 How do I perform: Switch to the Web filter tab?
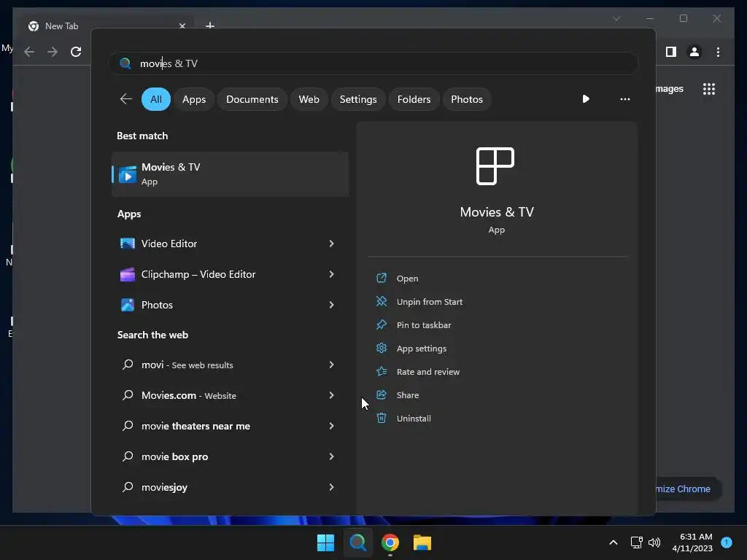tap(309, 99)
